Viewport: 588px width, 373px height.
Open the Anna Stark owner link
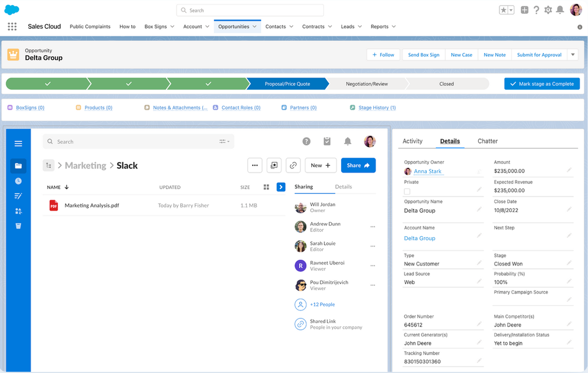pyautogui.click(x=428, y=171)
